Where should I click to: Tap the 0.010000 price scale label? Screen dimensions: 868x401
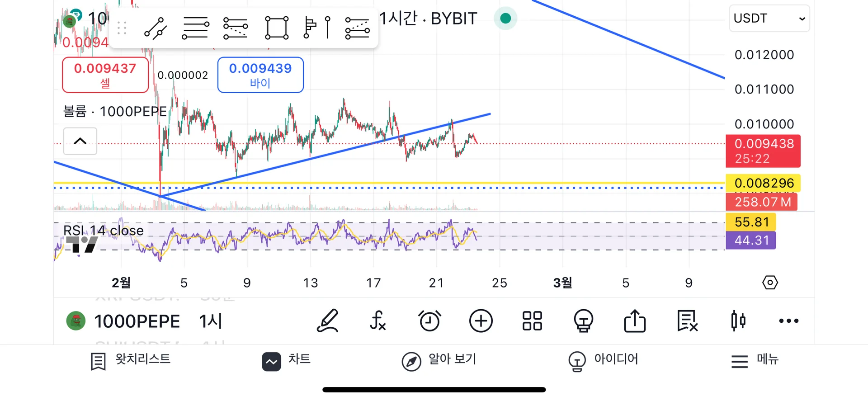[x=764, y=124]
